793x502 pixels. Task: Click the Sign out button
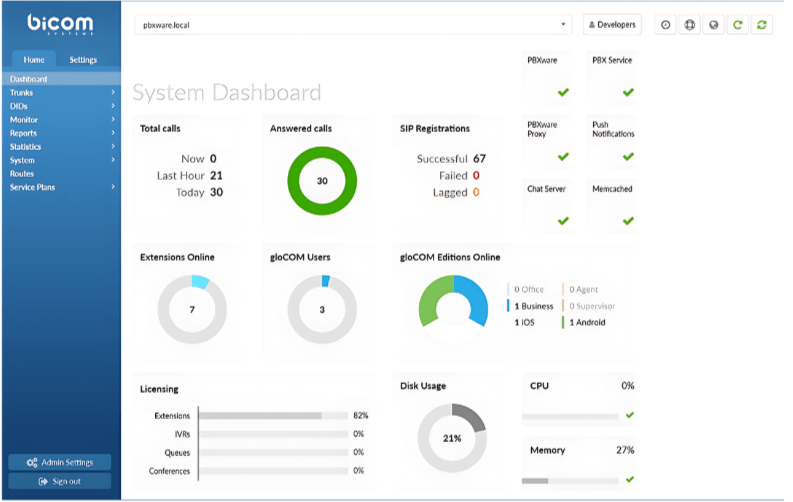tap(60, 482)
